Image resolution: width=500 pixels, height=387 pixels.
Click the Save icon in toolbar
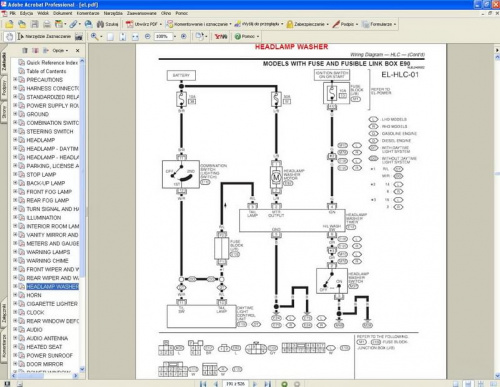click(x=35, y=24)
